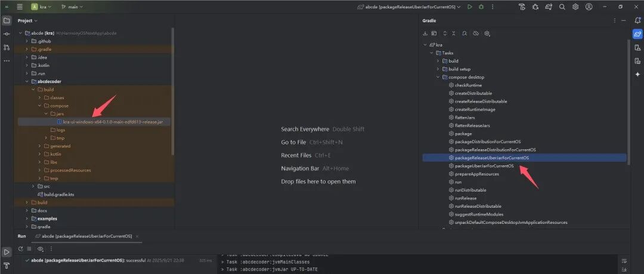Toggle the Gradle tool window sidebar button
The height and width of the screenshot is (274, 644).
click(x=637, y=34)
